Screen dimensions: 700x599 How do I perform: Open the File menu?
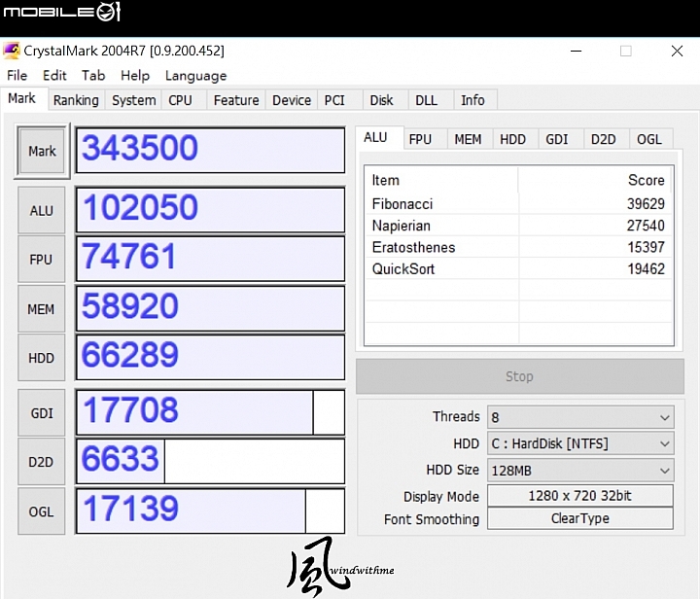tap(17, 76)
